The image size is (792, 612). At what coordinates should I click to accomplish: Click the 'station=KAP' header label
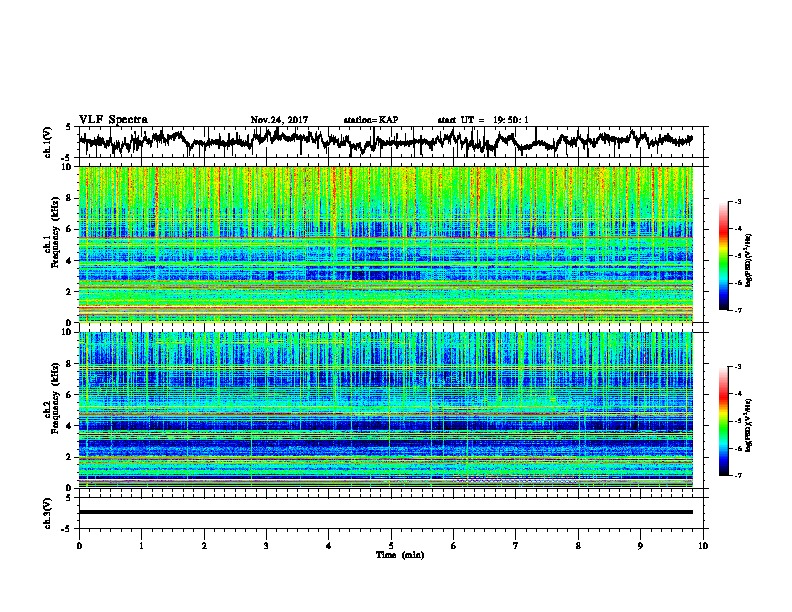(371, 120)
